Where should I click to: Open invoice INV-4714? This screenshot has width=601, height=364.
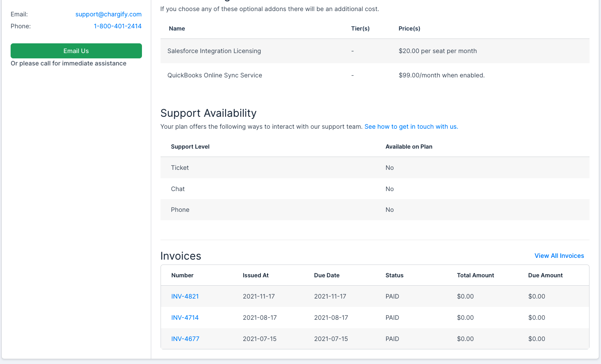(x=185, y=318)
